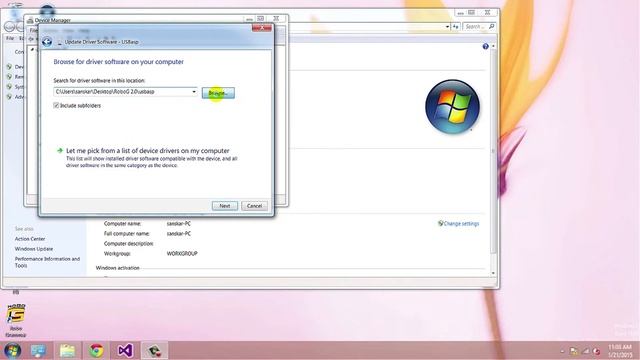640x360 pixels.
Task: Click the network tray icon
Action: [586, 351]
